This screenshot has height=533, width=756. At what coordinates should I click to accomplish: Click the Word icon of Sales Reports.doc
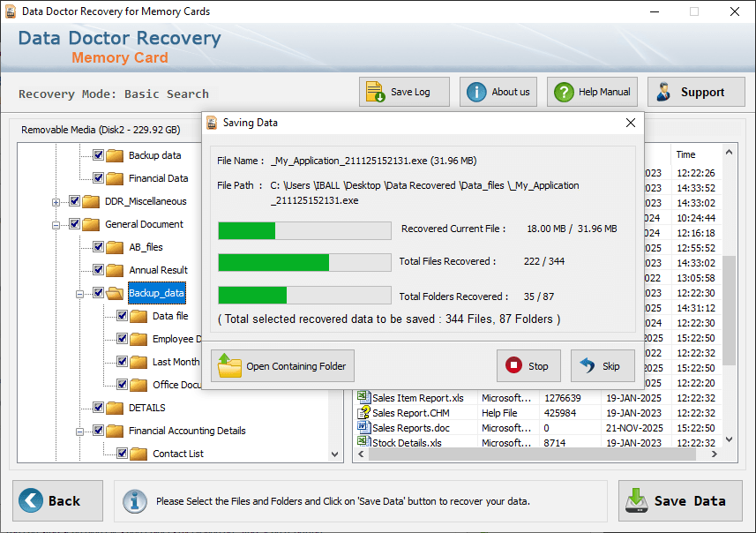(x=363, y=427)
